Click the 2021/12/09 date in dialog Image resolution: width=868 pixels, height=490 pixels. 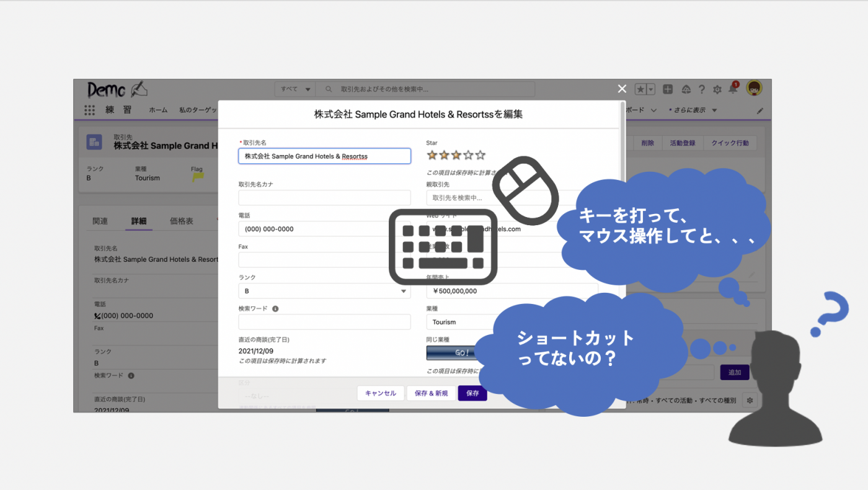255,350
